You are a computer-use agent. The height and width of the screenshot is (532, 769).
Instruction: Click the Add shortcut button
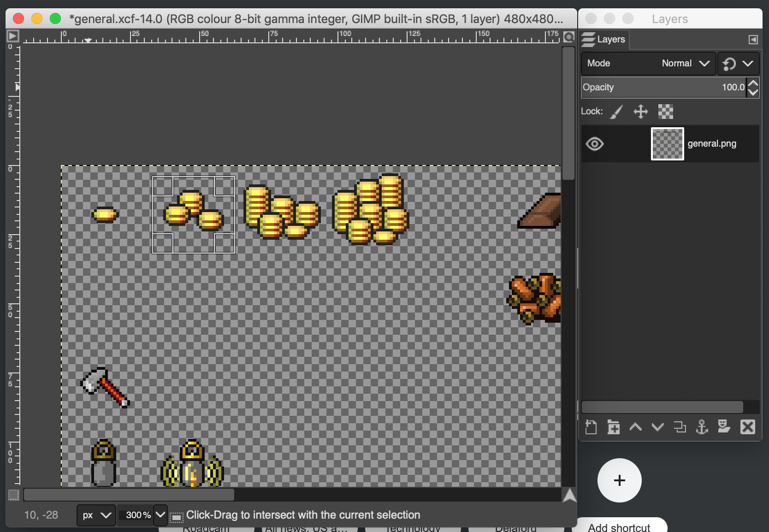click(619, 527)
